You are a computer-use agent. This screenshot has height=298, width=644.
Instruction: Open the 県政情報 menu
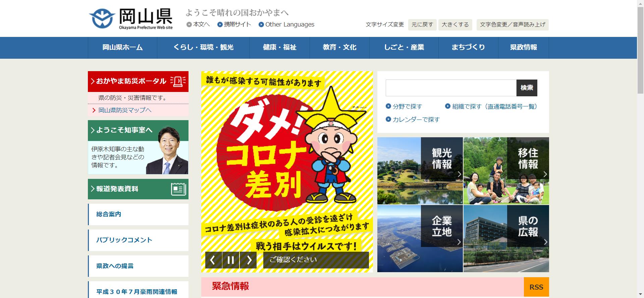(524, 48)
